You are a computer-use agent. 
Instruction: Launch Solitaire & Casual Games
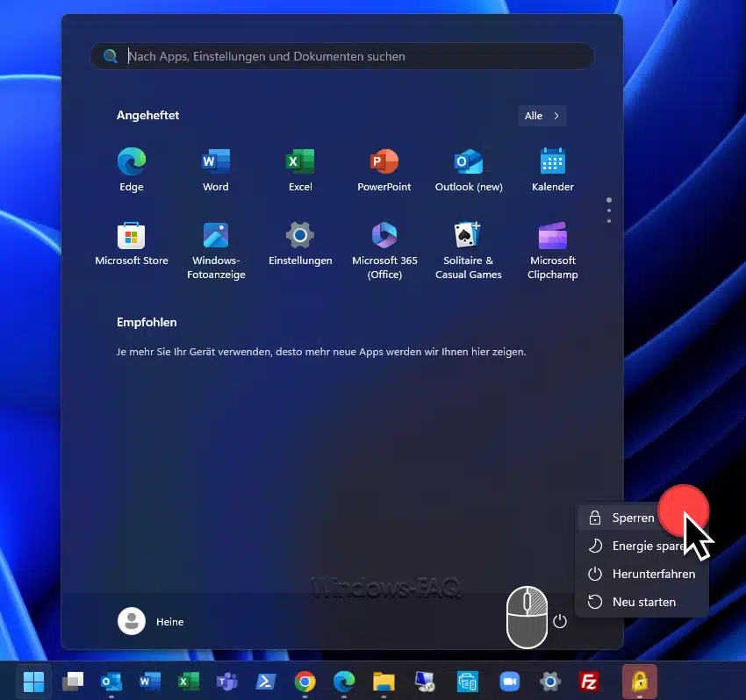coord(468,251)
